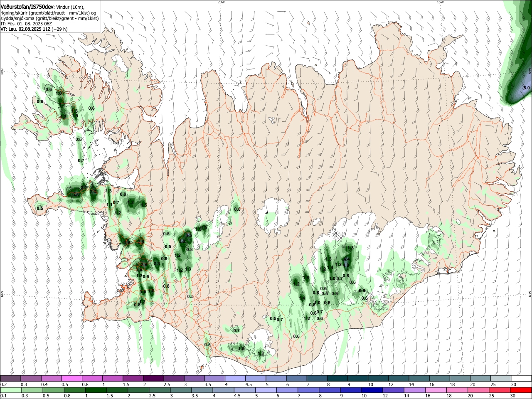
Task: Click the black triangle marker on Hofsjökull glacier
Action: coord(266,212)
